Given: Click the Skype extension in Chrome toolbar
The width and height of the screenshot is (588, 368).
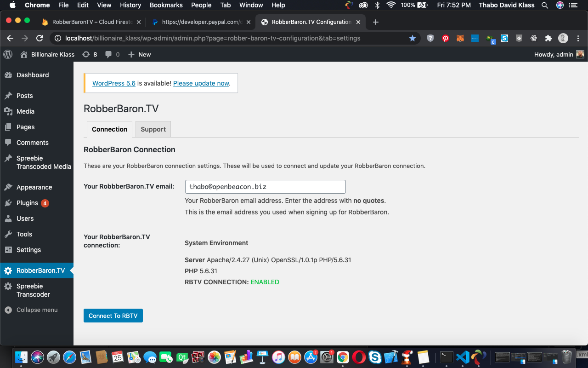Looking at the screenshot, I should tap(504, 38).
